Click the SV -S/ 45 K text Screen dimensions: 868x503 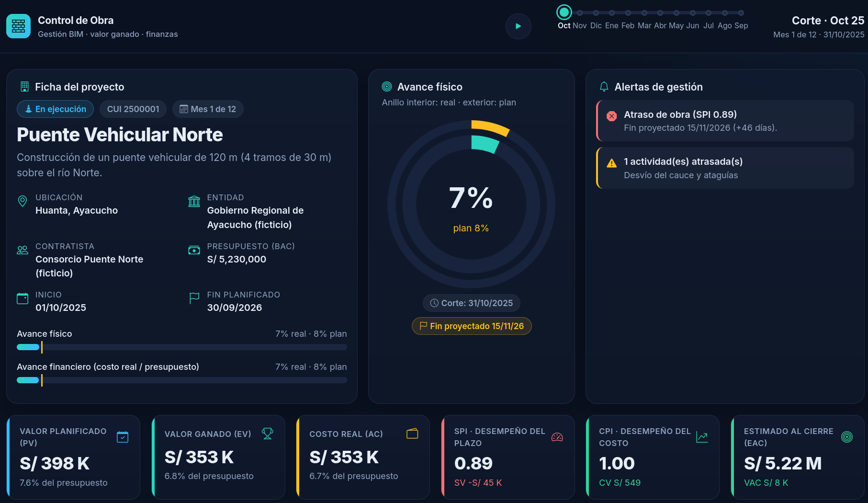click(x=478, y=483)
